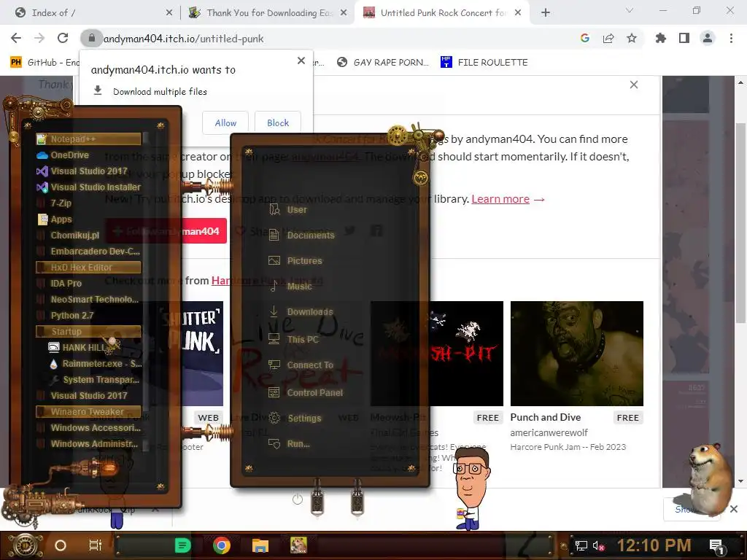The width and height of the screenshot is (747, 560).
Task: Open the notification center icon
Action: pyautogui.click(x=717, y=546)
